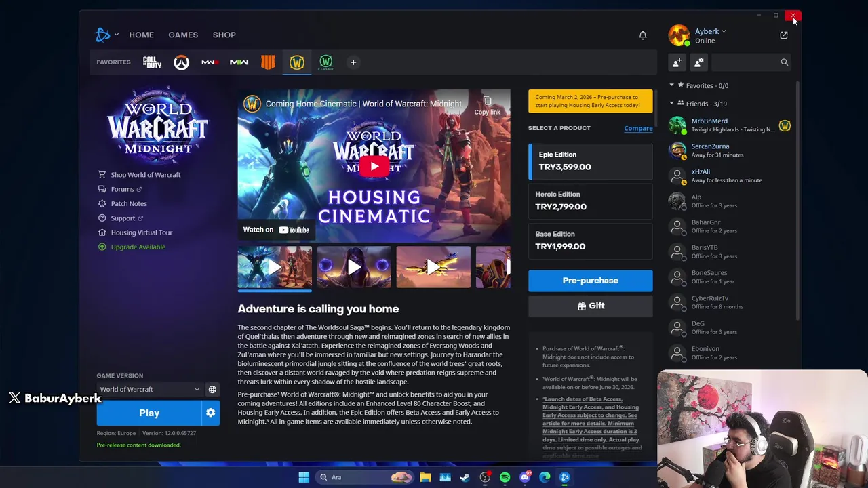Click the second video thumbnail
Viewport: 868px width, 488px height.
(354, 267)
